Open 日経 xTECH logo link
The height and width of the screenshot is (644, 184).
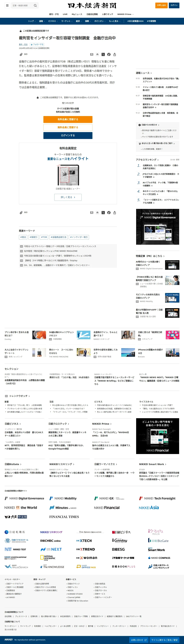click(84, 541)
